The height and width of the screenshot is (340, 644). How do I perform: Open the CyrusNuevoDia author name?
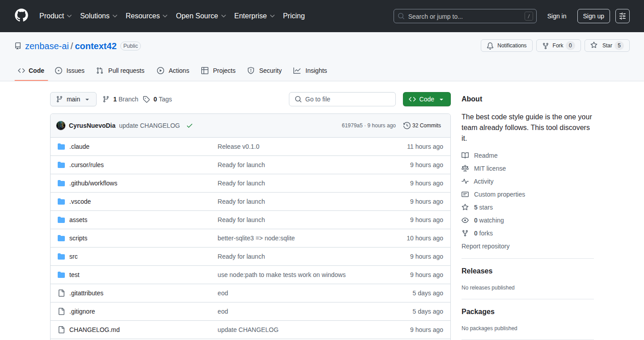pos(92,126)
